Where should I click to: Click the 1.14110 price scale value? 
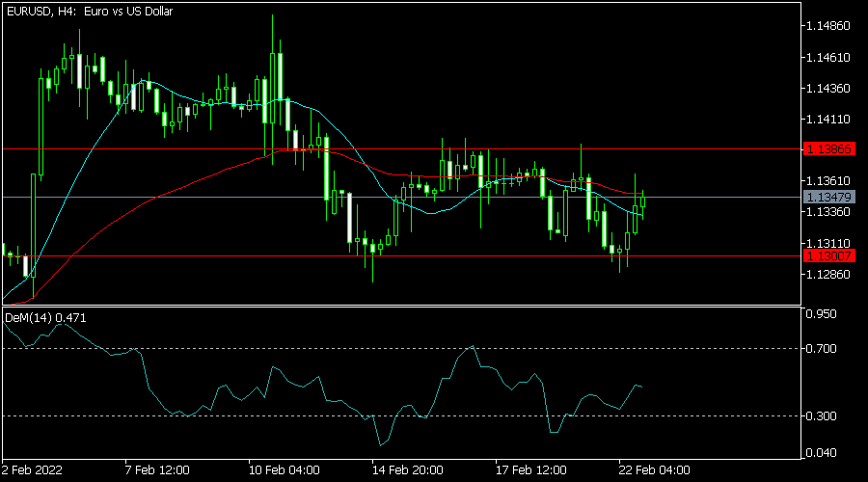click(x=828, y=120)
